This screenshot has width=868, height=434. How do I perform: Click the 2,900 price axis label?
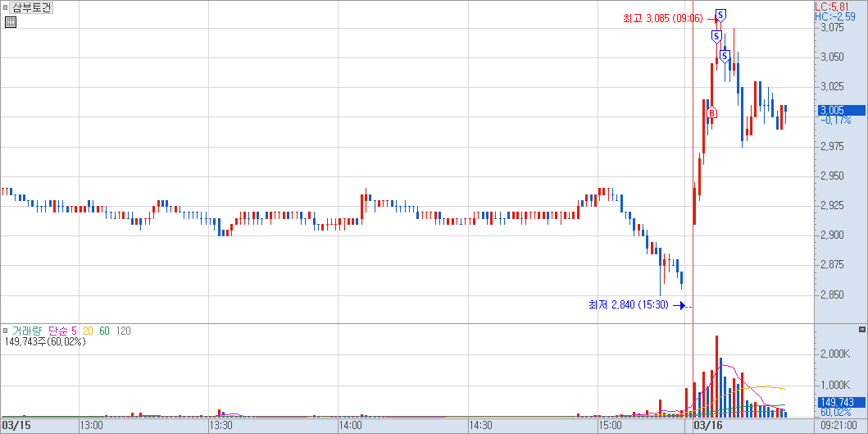point(833,235)
